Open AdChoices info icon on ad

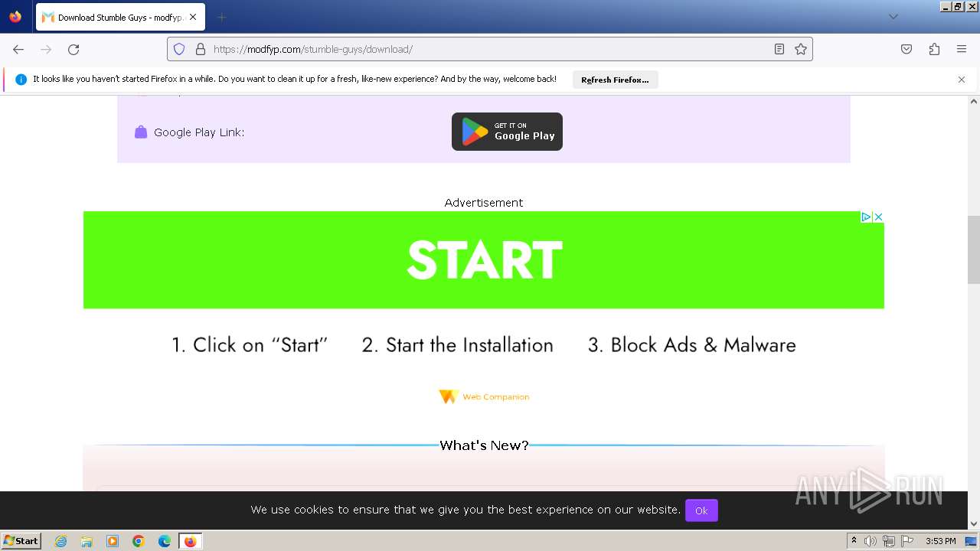[866, 217]
